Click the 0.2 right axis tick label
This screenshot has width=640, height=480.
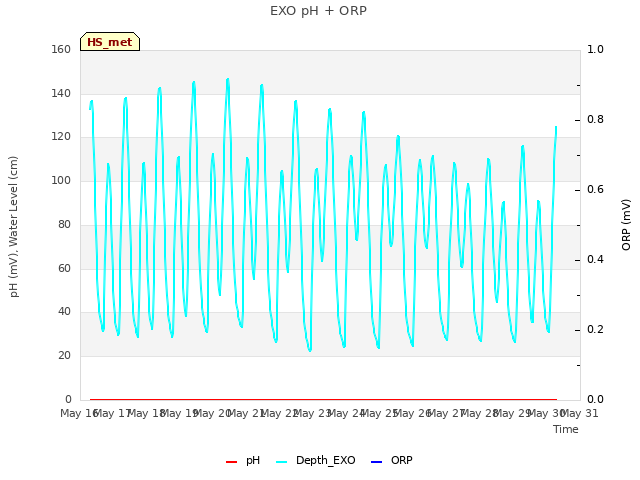point(595,329)
